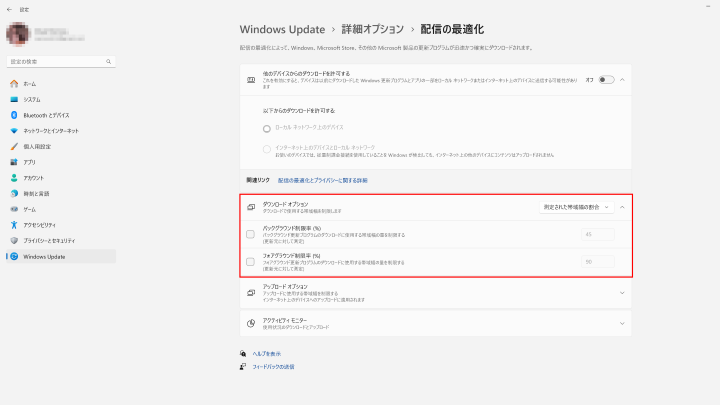Screen dimensions: 720x405
Task: Enable フォアグラウンド制限率 checkbox
Action: tap(250, 262)
